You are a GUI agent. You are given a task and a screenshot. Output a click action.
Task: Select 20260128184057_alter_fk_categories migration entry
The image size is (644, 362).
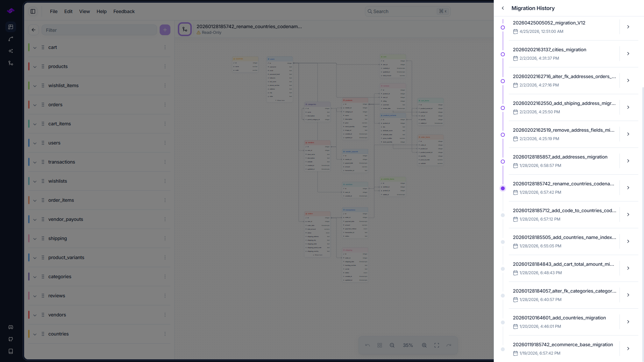point(564,295)
